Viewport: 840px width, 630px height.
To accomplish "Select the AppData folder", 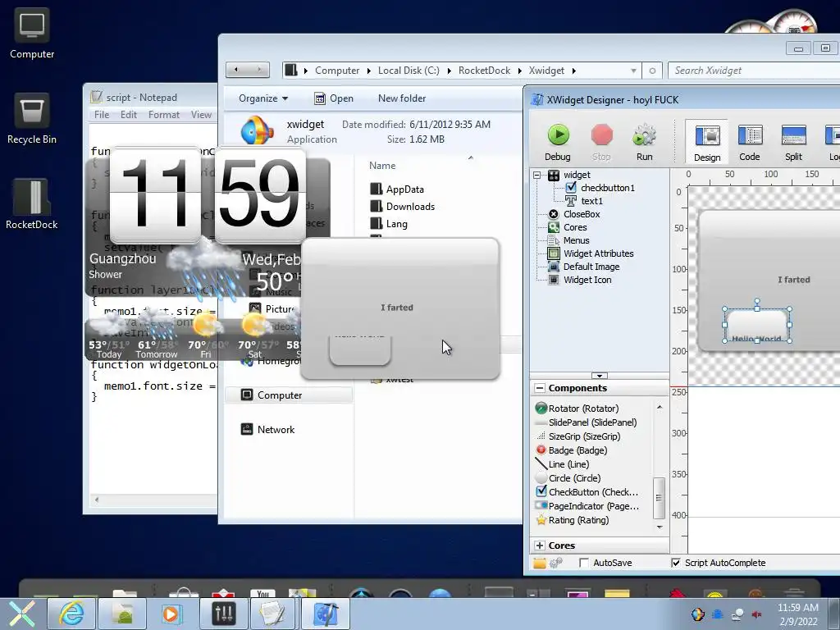I will click(397, 189).
